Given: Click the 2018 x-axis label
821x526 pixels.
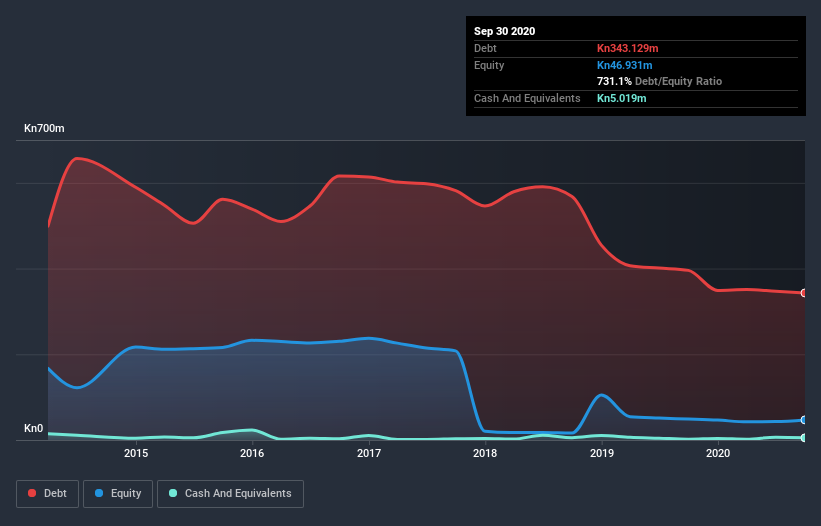Looking at the screenshot, I should pyautogui.click(x=485, y=453).
